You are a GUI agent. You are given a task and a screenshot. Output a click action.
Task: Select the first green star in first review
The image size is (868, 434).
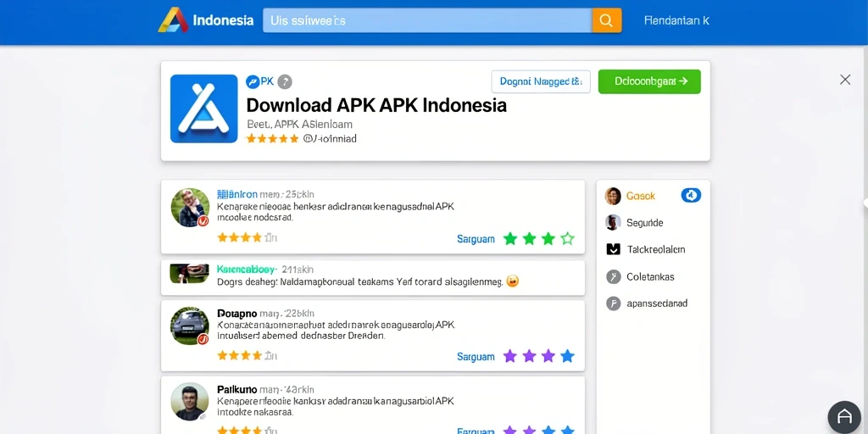[x=510, y=238]
